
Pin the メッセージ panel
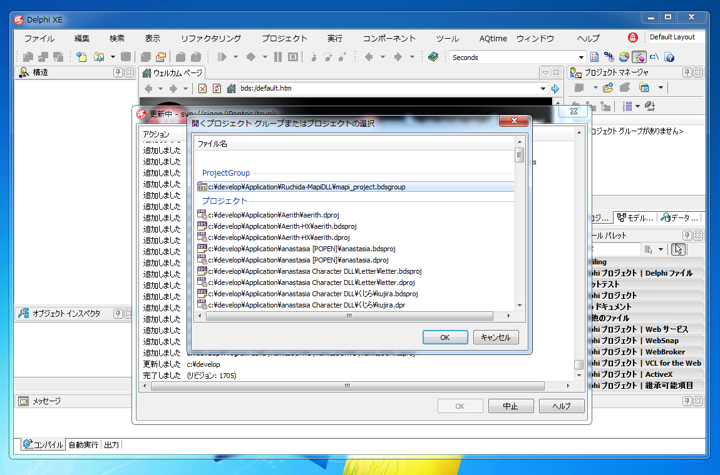pos(687,401)
